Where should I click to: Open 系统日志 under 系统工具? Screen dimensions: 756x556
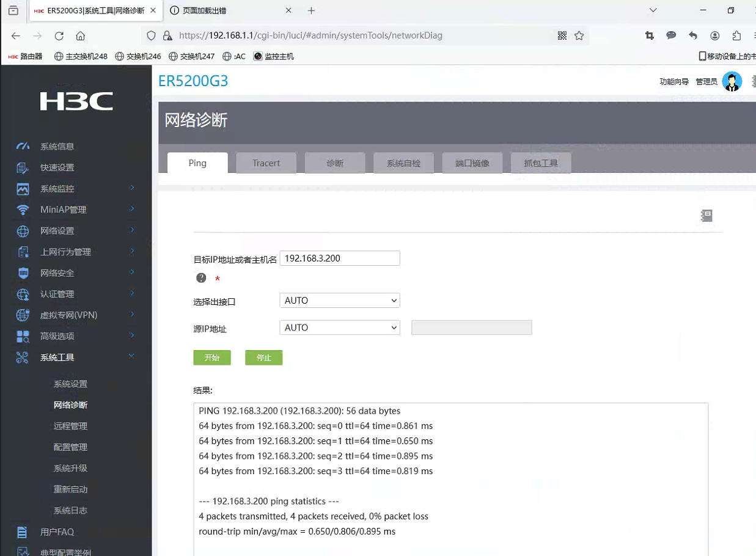click(x=70, y=511)
